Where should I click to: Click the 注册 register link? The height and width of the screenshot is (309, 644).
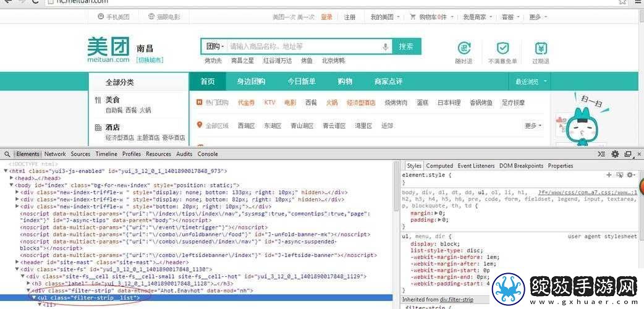click(350, 17)
